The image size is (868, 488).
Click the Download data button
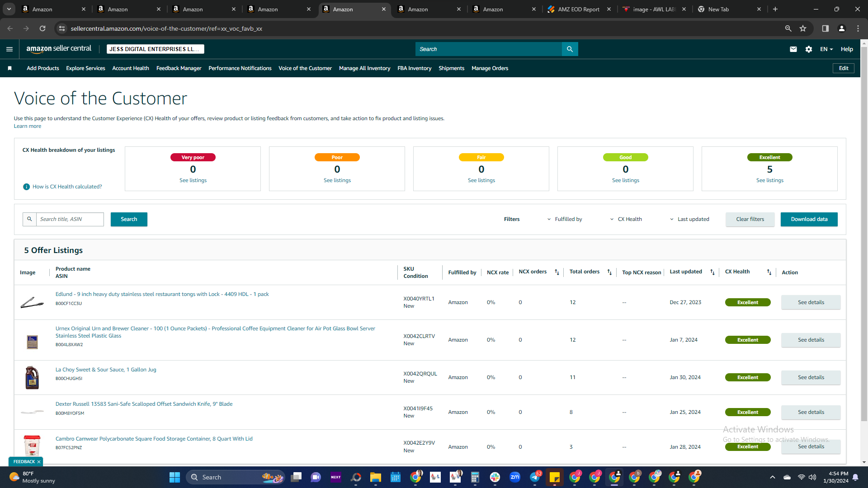(809, 219)
